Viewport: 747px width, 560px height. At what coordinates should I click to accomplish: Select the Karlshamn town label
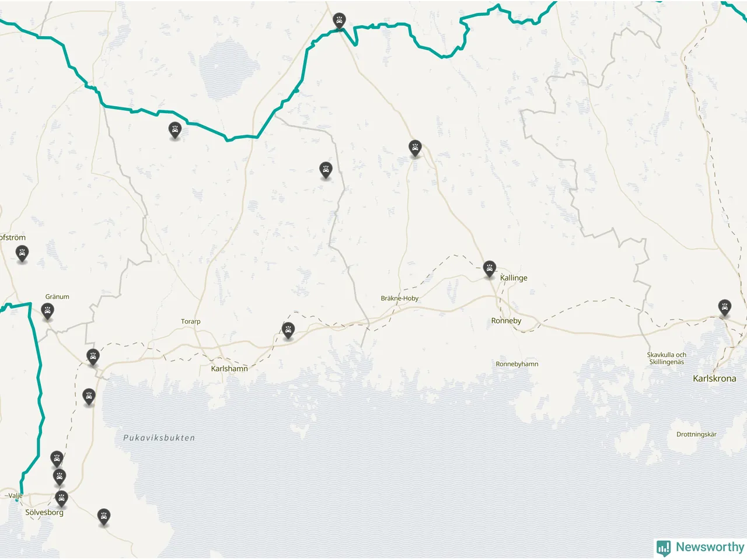click(x=229, y=369)
